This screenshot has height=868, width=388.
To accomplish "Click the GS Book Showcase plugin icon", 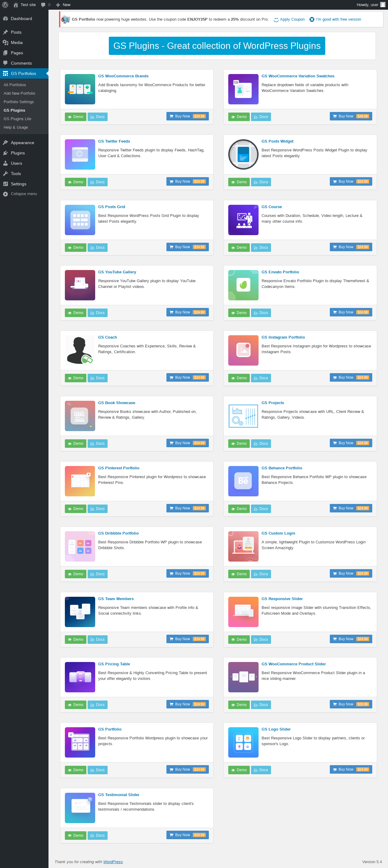I will click(80, 416).
